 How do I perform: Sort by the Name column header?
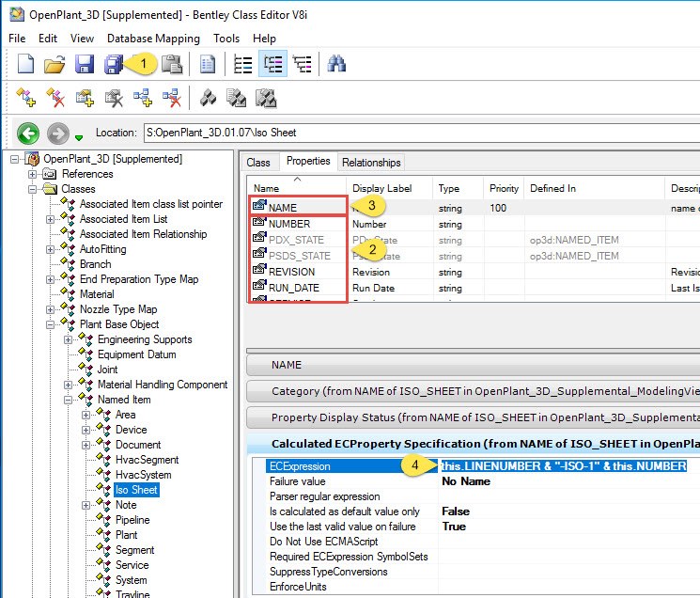click(x=296, y=188)
